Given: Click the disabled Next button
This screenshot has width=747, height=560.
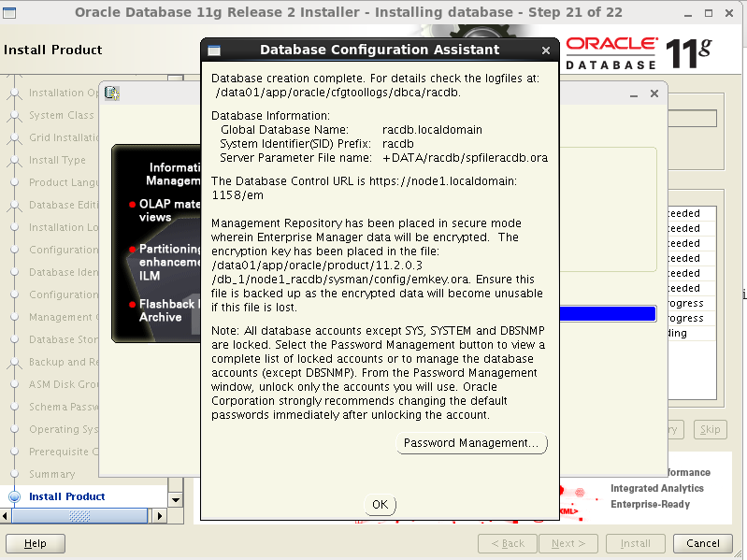Looking at the screenshot, I should (x=567, y=543).
